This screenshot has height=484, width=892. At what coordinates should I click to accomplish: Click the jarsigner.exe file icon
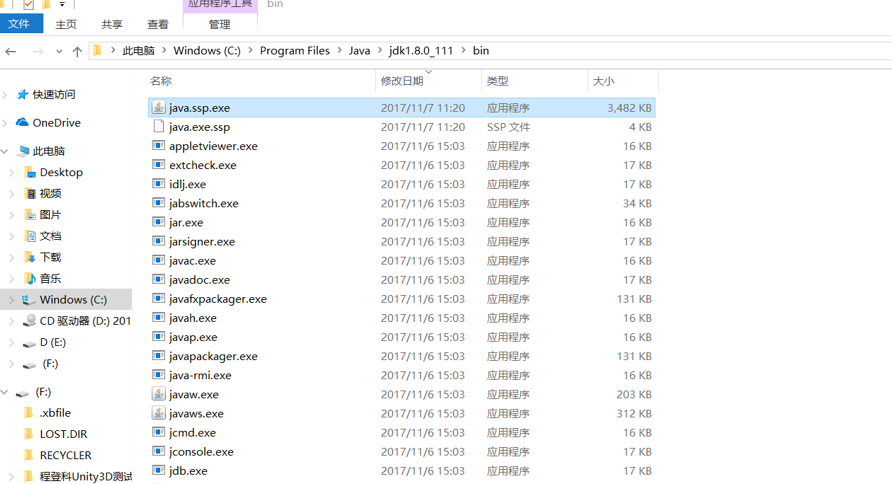click(159, 241)
